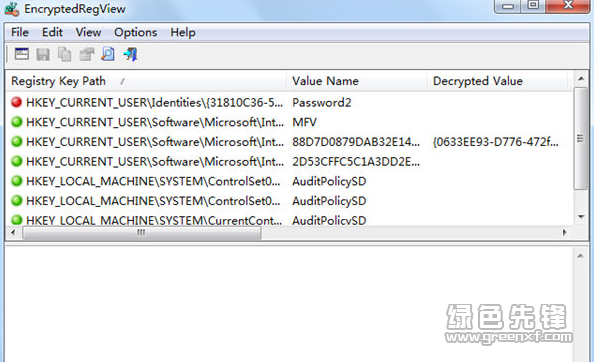Open the Help menu

coord(183,33)
